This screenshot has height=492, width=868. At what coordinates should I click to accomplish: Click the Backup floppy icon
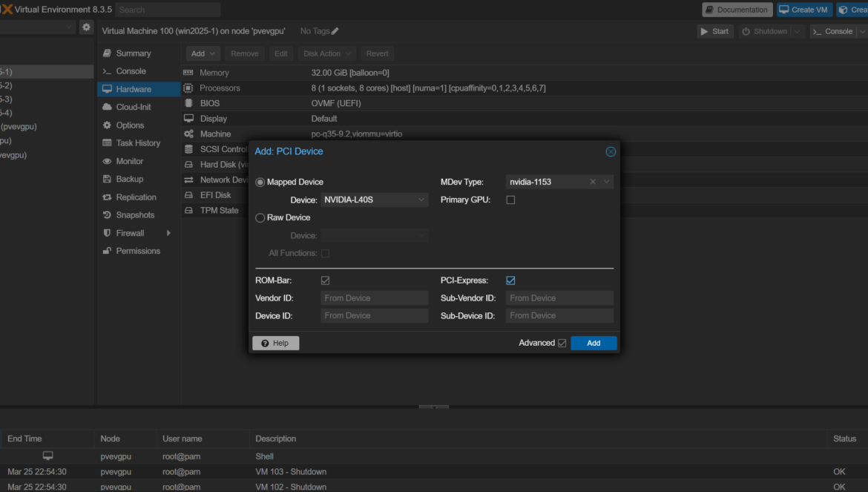pos(107,179)
